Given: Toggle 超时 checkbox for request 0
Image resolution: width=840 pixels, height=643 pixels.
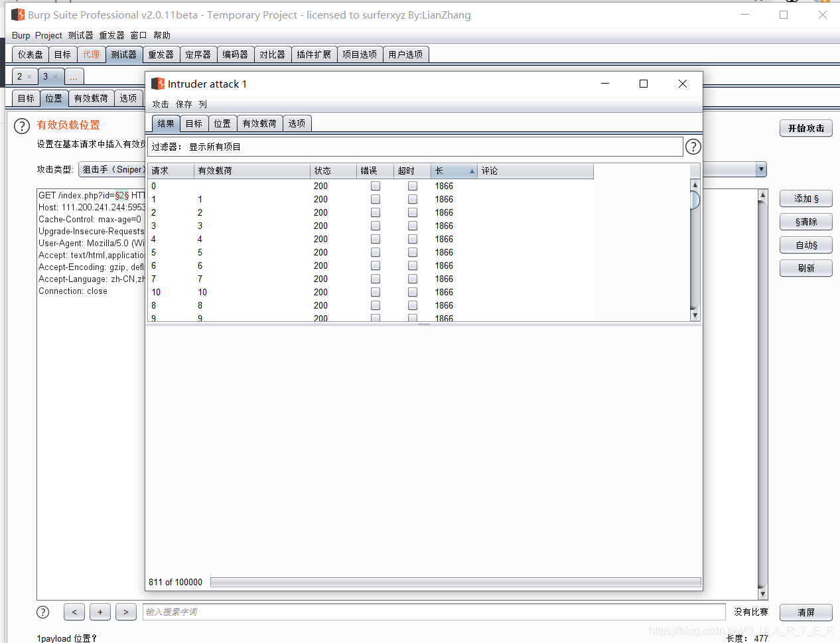Looking at the screenshot, I should click(x=413, y=186).
